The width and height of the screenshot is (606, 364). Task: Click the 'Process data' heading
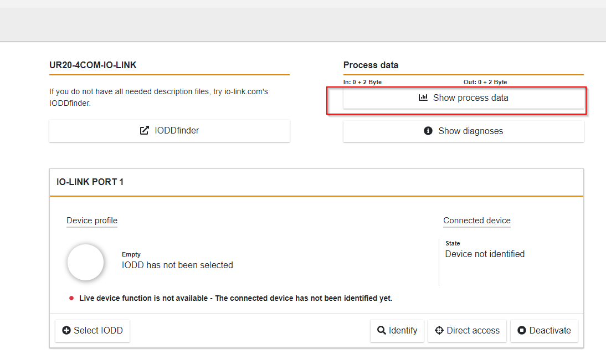pyautogui.click(x=371, y=65)
